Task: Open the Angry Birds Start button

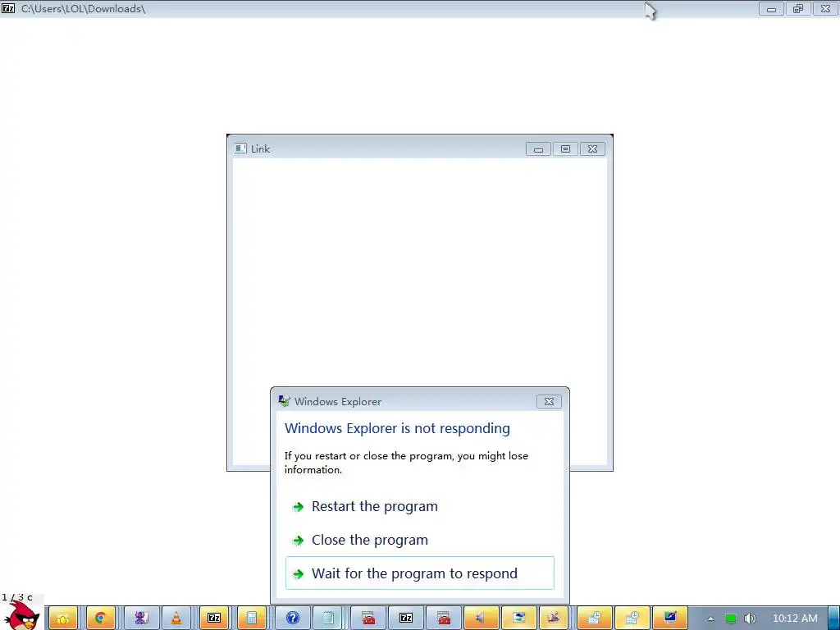Action: (21, 616)
